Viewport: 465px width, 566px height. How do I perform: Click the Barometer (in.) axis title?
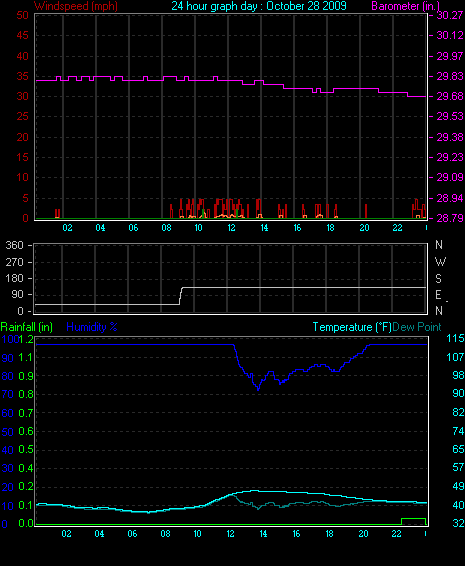(x=406, y=6)
